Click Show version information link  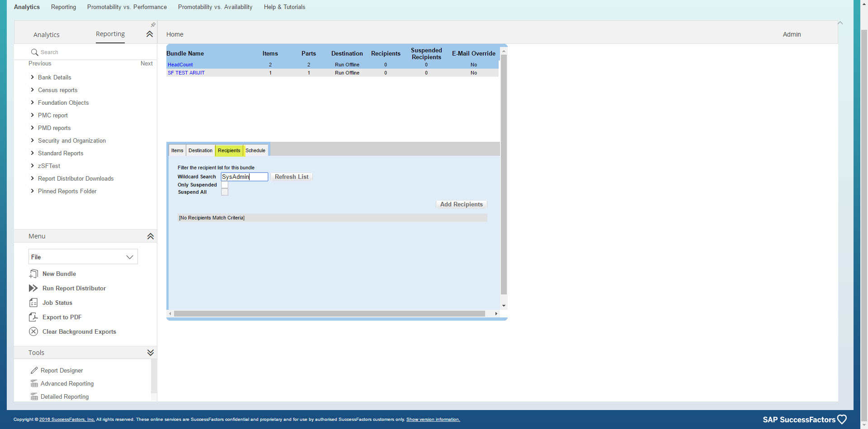(433, 420)
